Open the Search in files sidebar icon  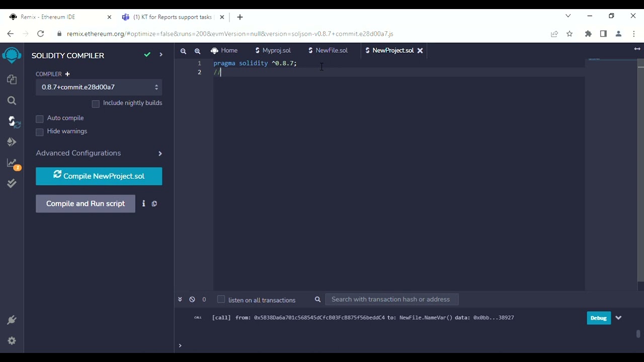tap(12, 101)
